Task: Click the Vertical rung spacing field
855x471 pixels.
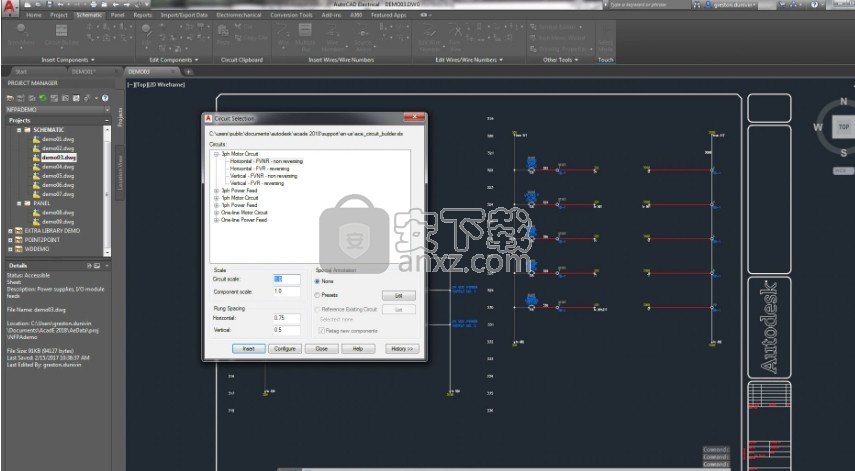Action: tap(287, 330)
